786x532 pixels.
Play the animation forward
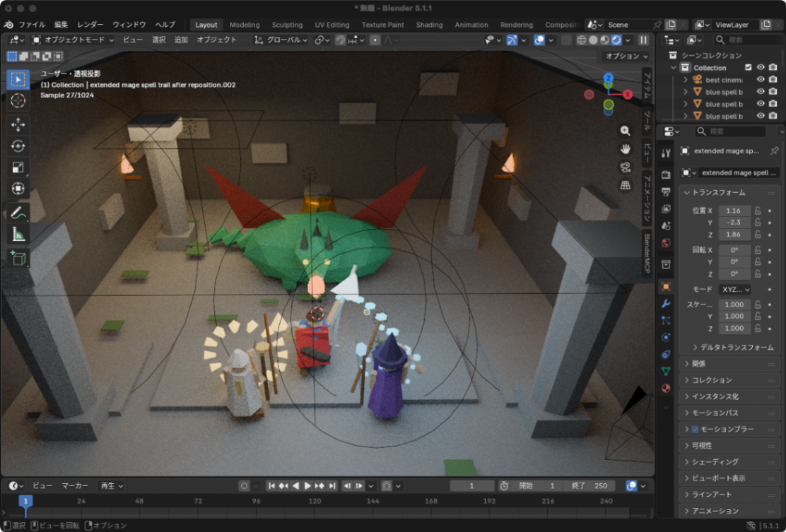[x=307, y=486]
